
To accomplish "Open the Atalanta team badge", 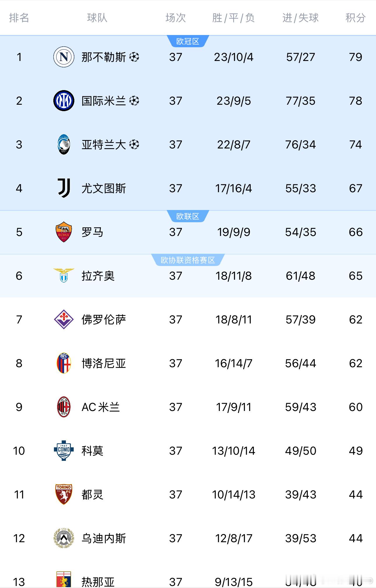I will [x=64, y=144].
